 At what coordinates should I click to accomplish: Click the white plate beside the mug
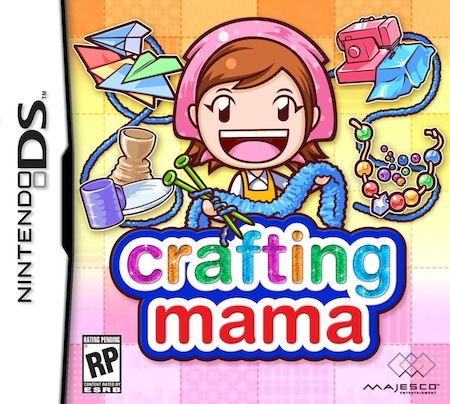point(147,197)
